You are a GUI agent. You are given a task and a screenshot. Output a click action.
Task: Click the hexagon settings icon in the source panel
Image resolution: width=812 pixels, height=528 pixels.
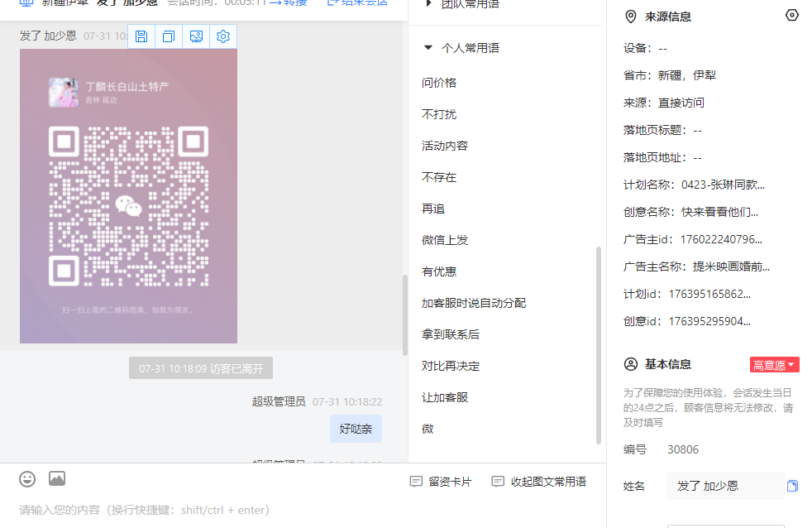(x=792, y=15)
